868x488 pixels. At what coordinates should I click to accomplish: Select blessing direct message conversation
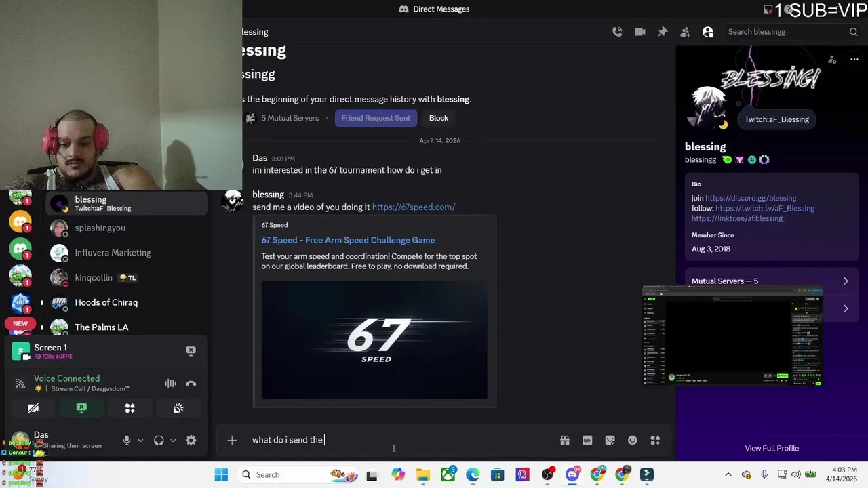pos(127,203)
